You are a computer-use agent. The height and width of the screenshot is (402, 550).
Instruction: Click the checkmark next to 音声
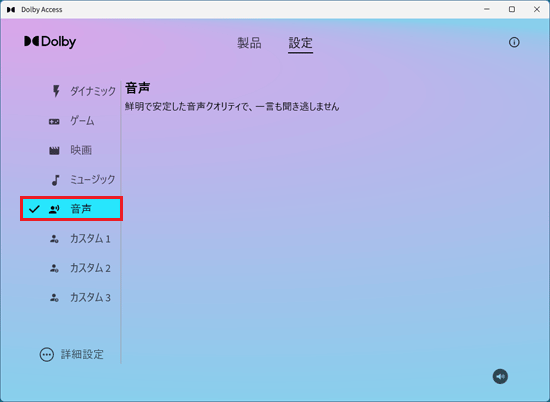tap(34, 209)
